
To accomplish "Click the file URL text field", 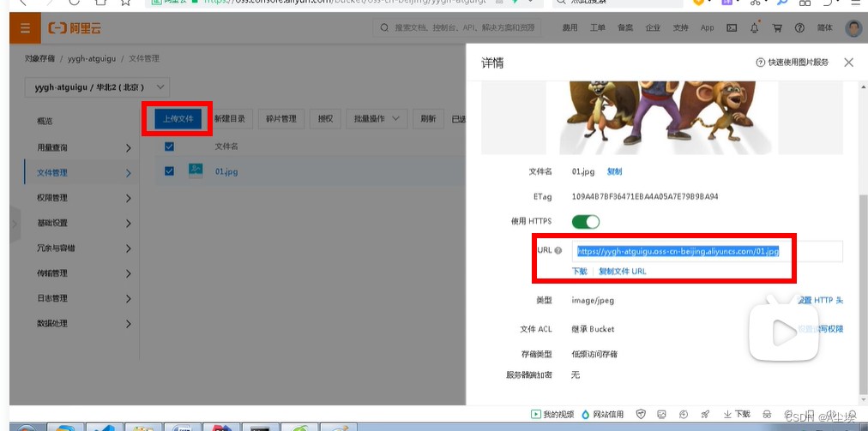I will pyautogui.click(x=708, y=251).
